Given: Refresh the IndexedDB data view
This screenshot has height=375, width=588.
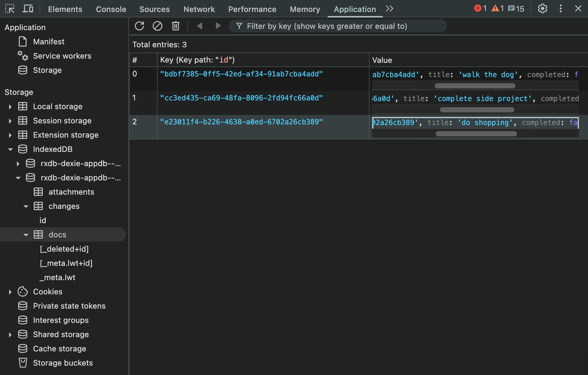Looking at the screenshot, I should pyautogui.click(x=139, y=26).
